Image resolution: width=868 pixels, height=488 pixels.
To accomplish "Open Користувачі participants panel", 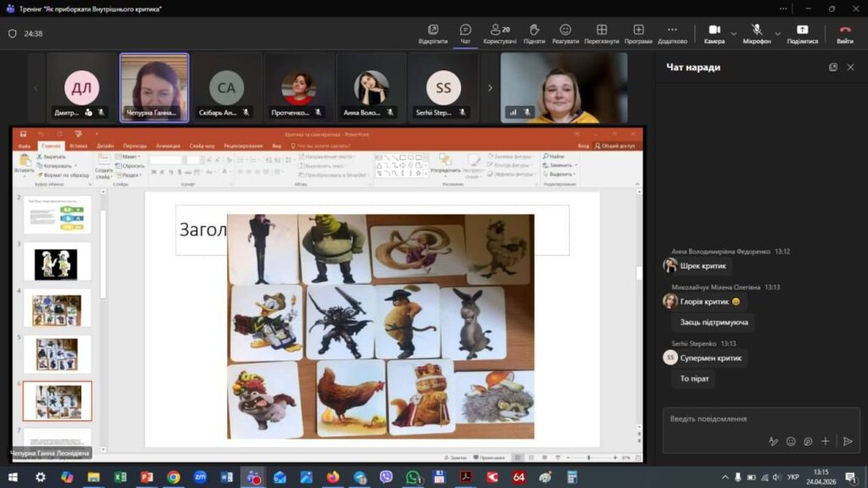I will point(499,34).
